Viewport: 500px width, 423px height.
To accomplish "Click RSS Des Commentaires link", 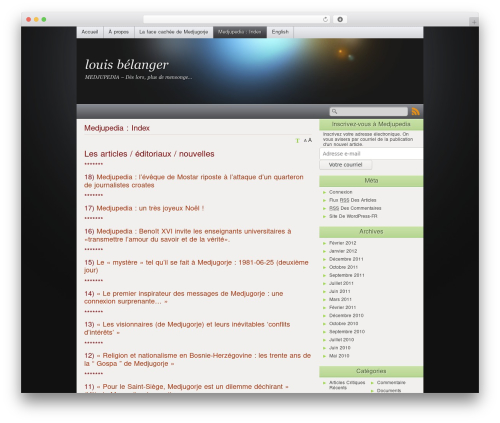I will coord(355,208).
